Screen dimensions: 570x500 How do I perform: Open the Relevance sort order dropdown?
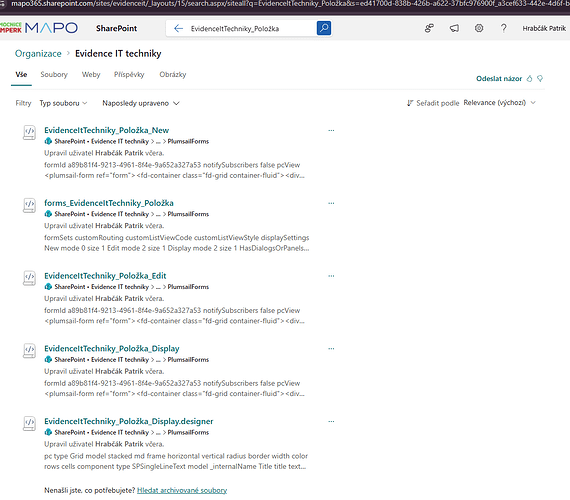click(x=499, y=103)
